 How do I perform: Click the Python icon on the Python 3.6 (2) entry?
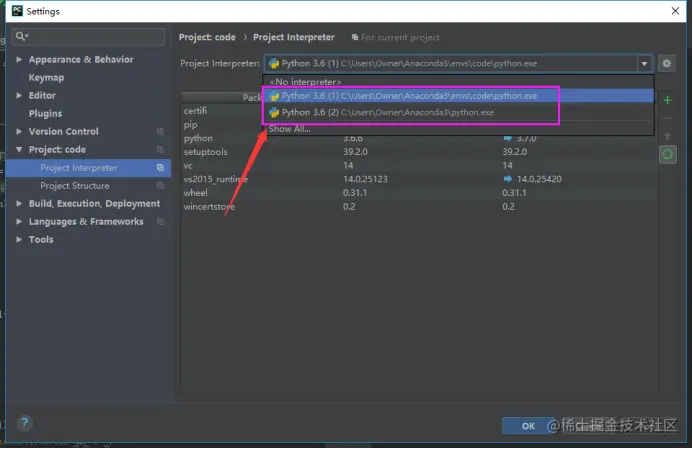click(x=274, y=112)
